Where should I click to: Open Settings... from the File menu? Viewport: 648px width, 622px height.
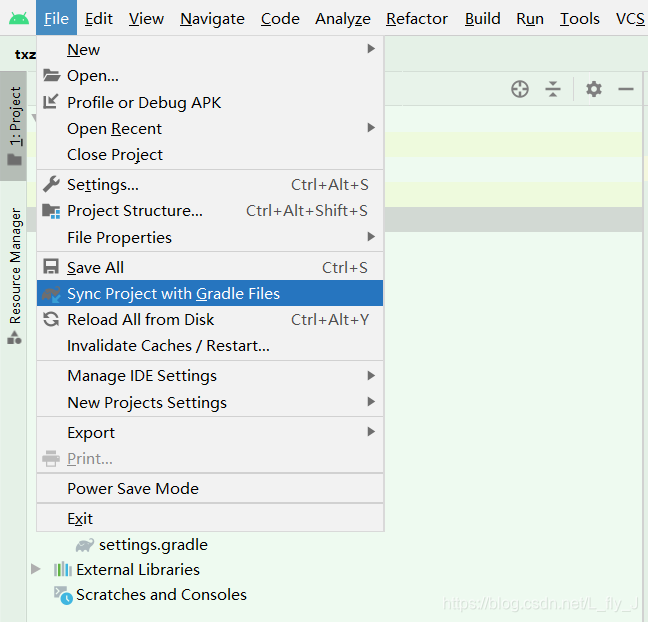pos(210,184)
